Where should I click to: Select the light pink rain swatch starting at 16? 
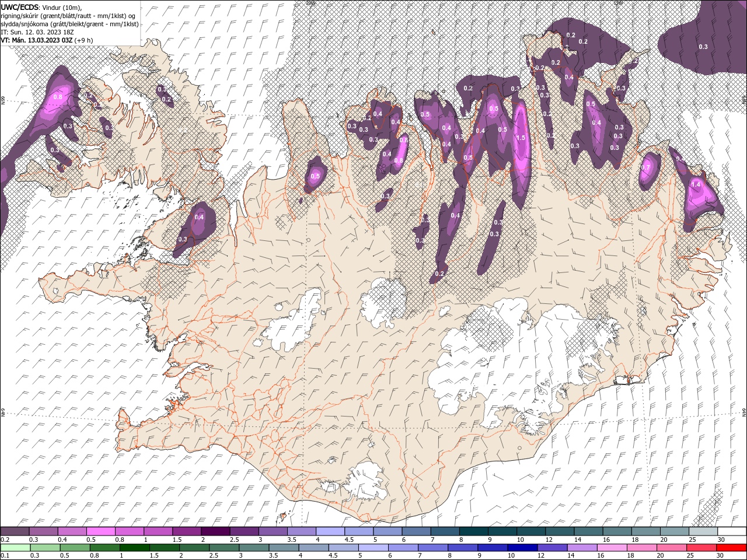(612, 548)
